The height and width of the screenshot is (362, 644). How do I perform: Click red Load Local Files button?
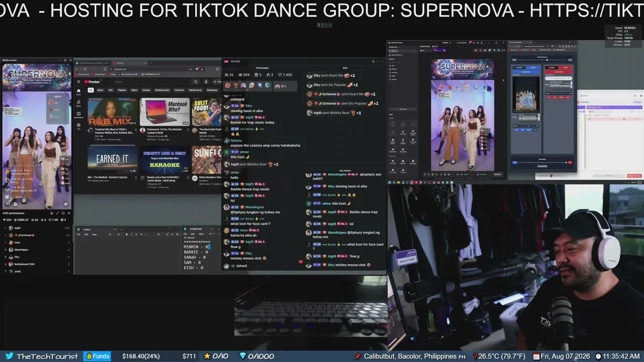(x=559, y=72)
